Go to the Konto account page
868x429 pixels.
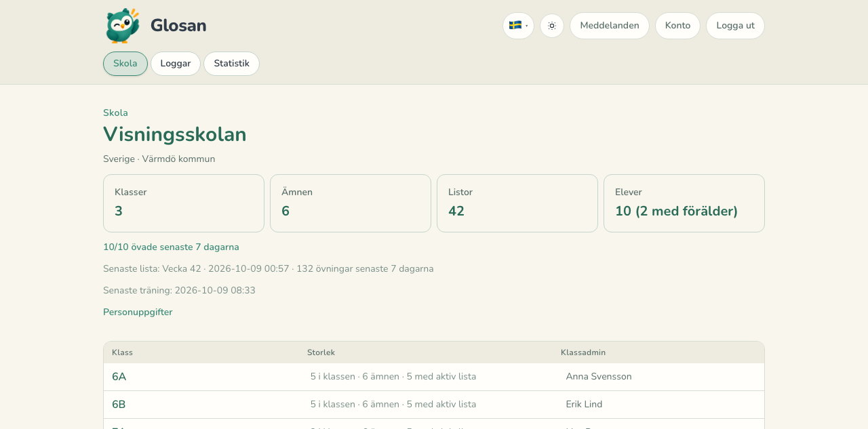(677, 26)
